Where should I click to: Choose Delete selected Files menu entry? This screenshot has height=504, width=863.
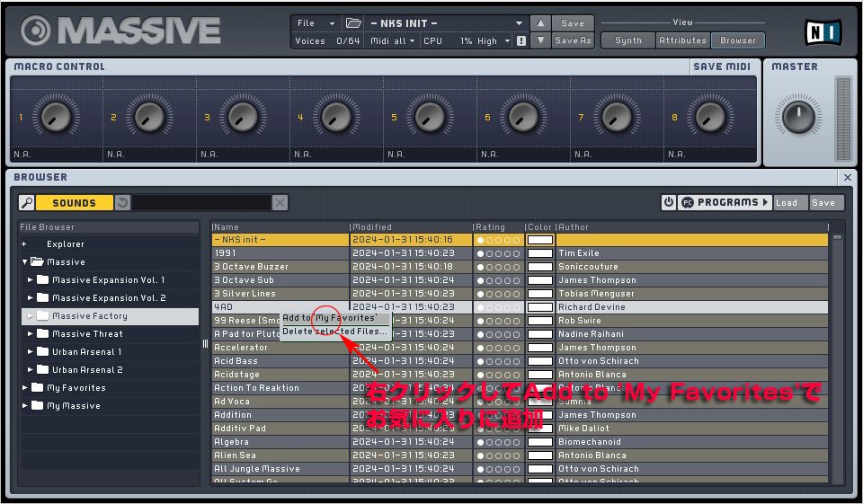[334, 332]
